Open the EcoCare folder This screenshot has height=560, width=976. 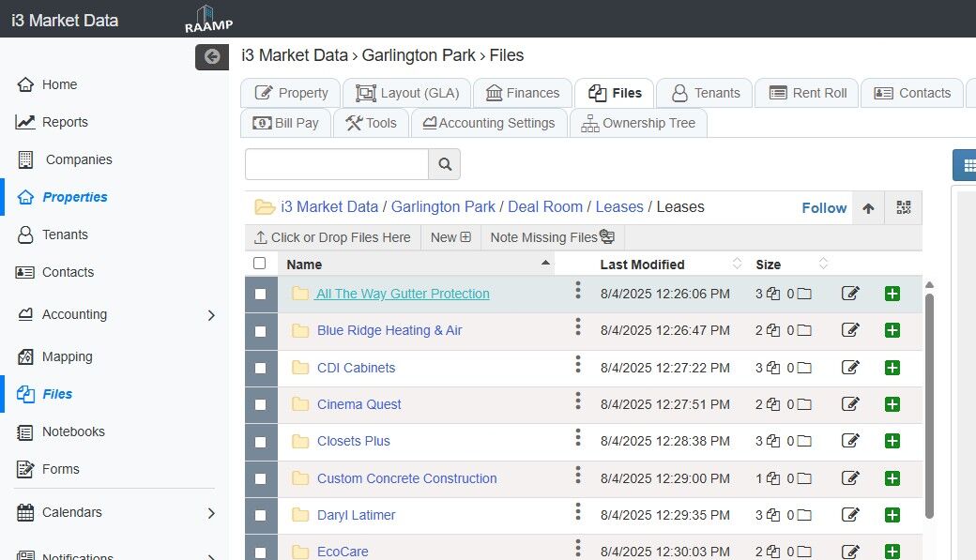tap(343, 552)
